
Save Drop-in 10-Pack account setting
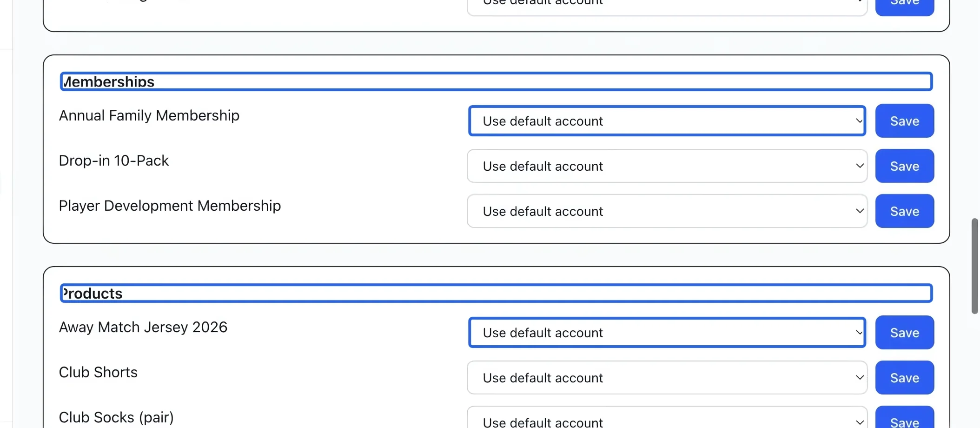tap(904, 166)
